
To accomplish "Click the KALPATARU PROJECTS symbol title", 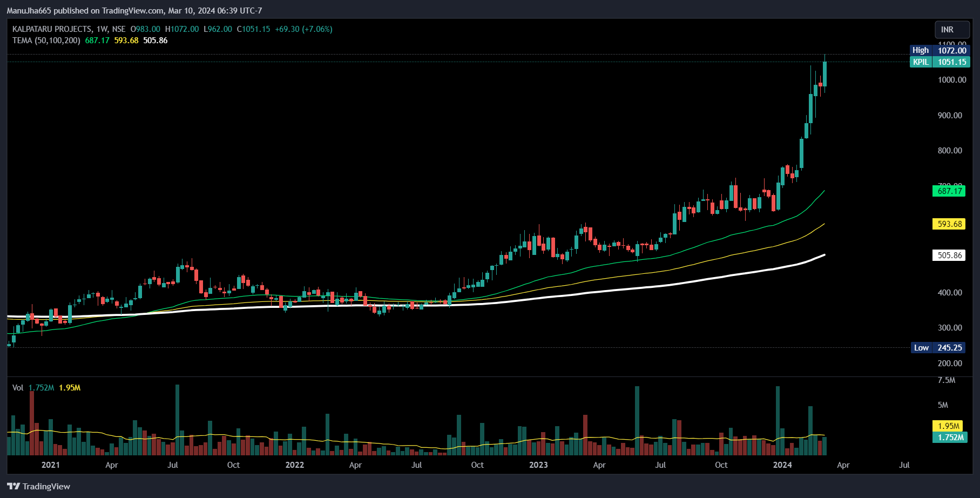I will 52,29.
